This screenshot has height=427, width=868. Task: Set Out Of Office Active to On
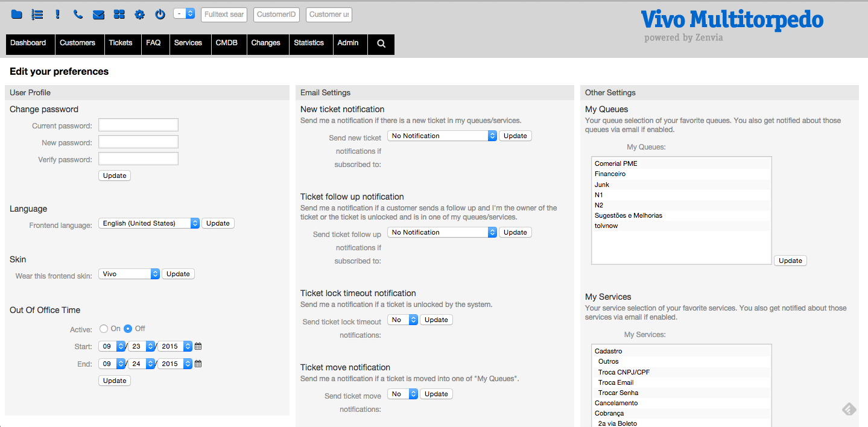(104, 329)
